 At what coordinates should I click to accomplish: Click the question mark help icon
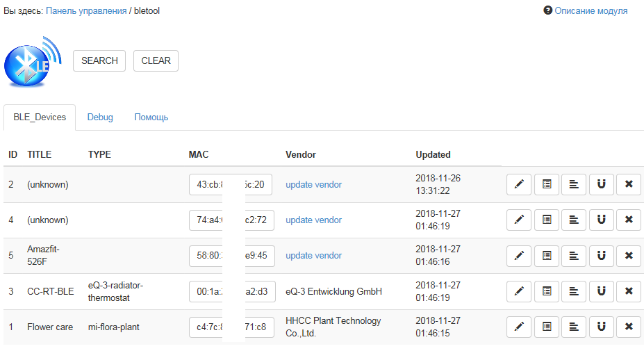click(547, 11)
